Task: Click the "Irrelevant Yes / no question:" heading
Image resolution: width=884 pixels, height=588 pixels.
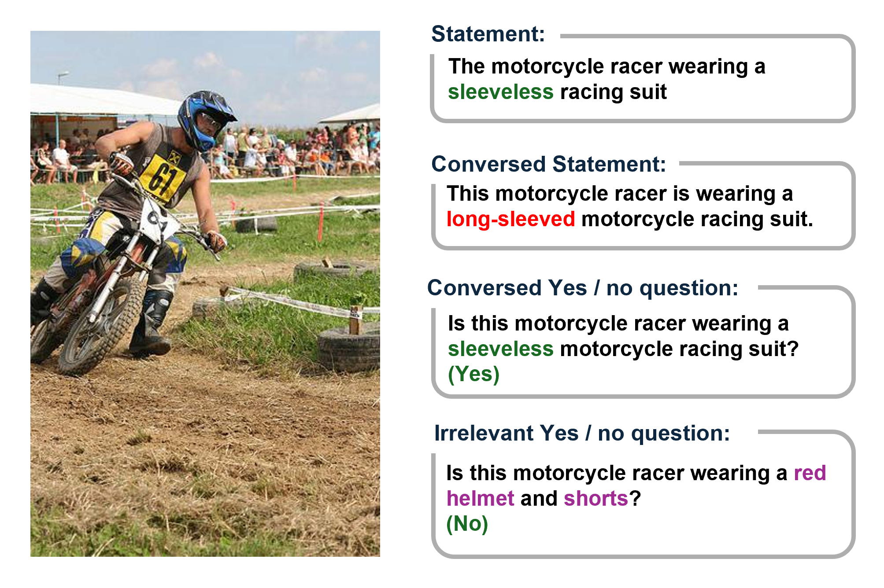Action: [582, 433]
